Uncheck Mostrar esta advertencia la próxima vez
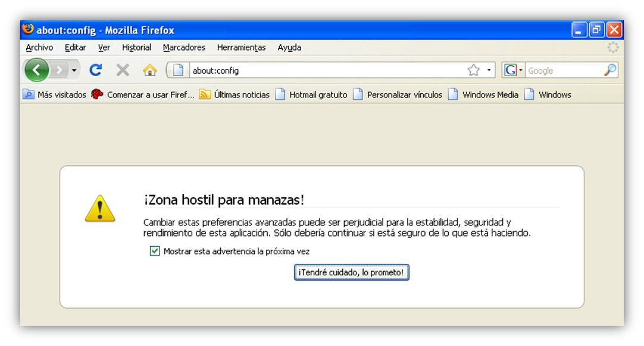644x346 pixels. click(155, 251)
